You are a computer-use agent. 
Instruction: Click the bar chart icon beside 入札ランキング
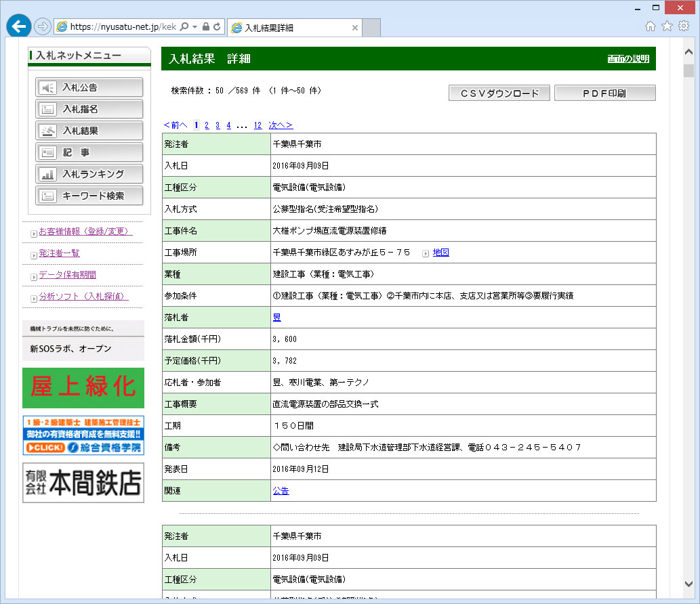[47, 174]
